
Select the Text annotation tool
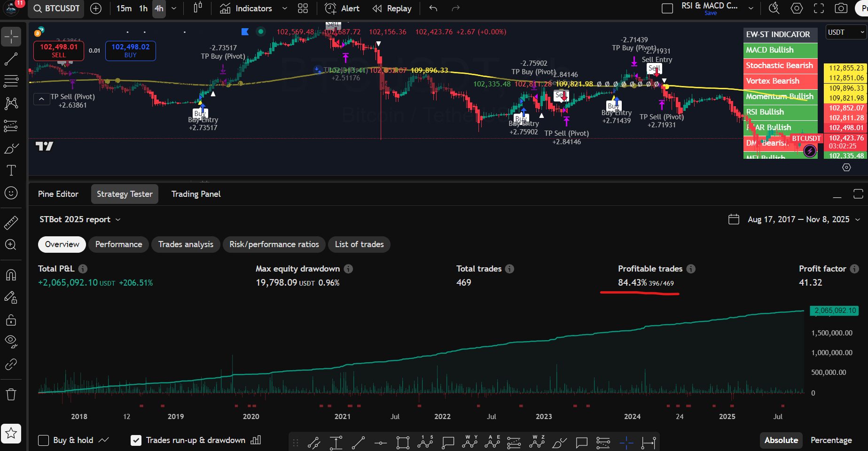pyautogui.click(x=11, y=170)
